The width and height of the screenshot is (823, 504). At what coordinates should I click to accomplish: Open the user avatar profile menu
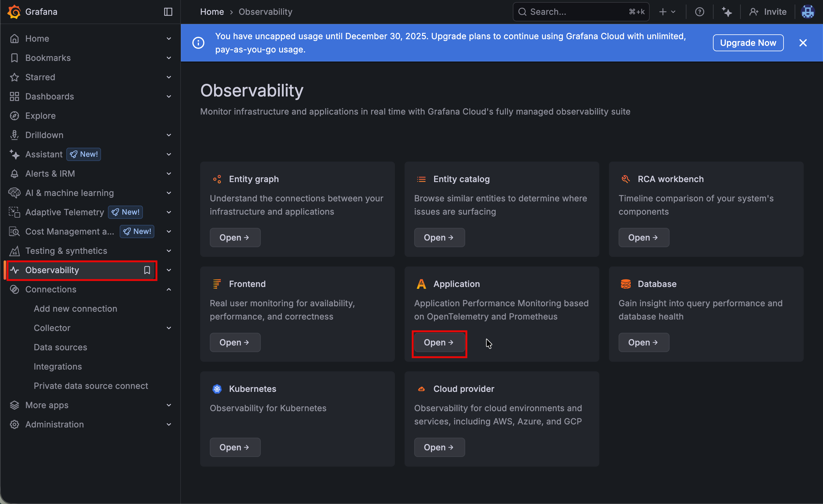[x=808, y=12]
